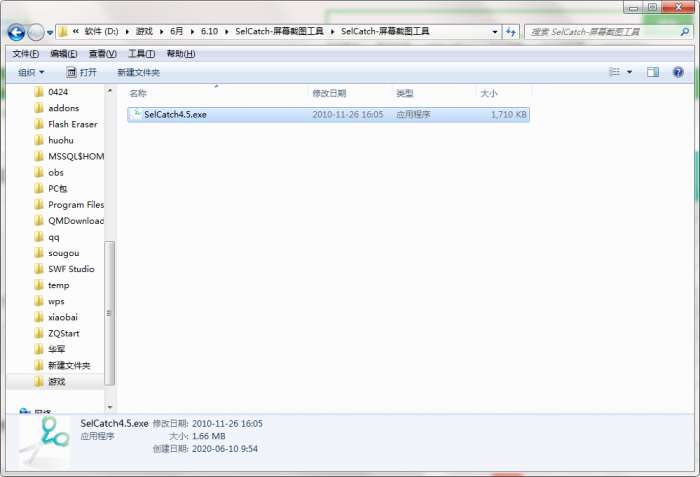
Task: Select the 华军 folder
Action: pos(56,349)
